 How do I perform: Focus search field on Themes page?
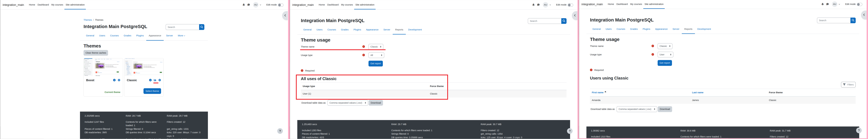[182, 27]
